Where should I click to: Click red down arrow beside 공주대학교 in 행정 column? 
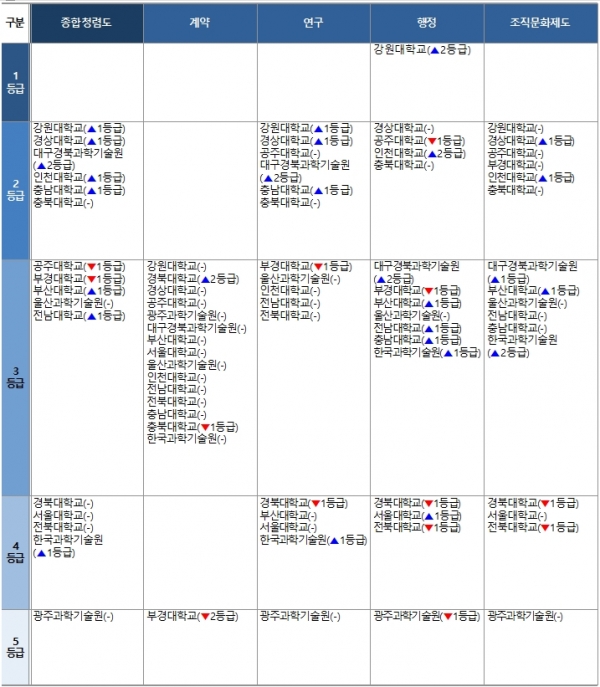point(432,142)
